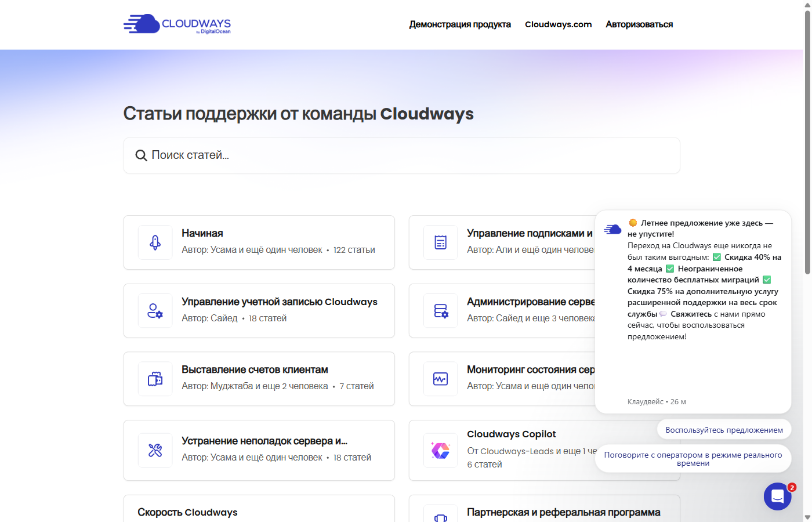This screenshot has width=812, height=522.
Task: Click Поговорите с оператором chat button
Action: 693,459
